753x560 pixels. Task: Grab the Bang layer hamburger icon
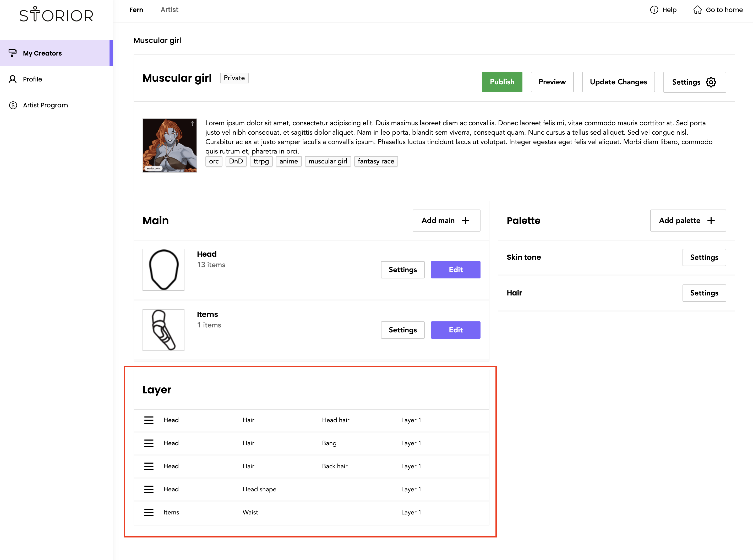(x=149, y=443)
